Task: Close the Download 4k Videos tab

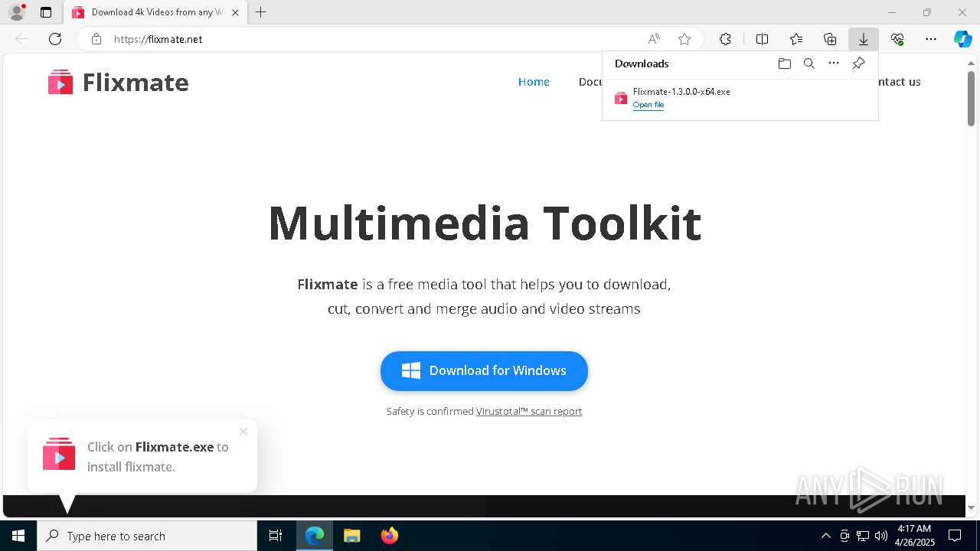Action: tap(235, 12)
